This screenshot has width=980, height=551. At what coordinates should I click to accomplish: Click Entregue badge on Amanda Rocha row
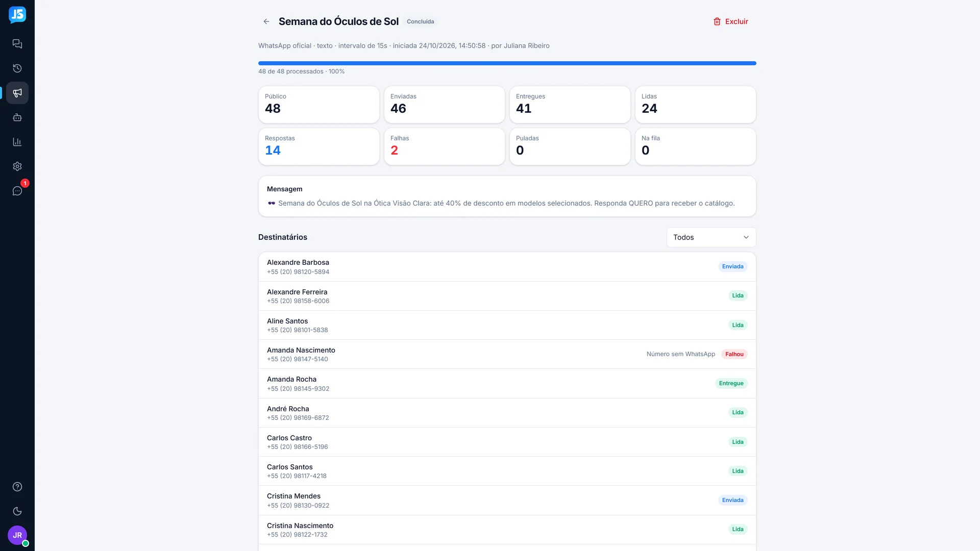[731, 383]
